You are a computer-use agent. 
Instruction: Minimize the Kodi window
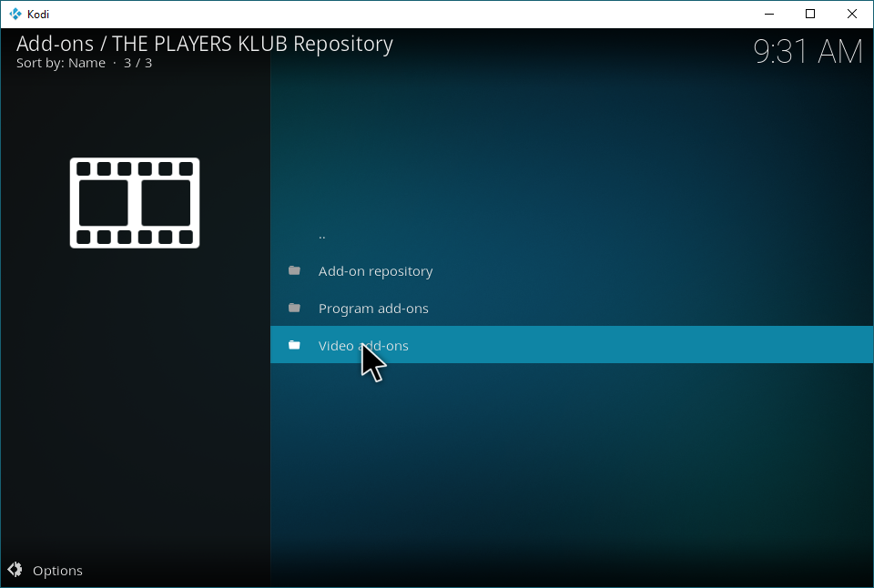pyautogui.click(x=767, y=14)
